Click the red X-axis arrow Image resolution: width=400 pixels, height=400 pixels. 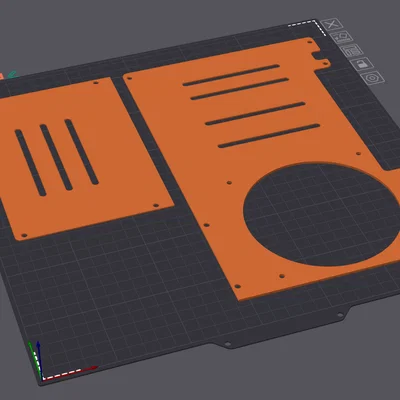[x=89, y=369]
